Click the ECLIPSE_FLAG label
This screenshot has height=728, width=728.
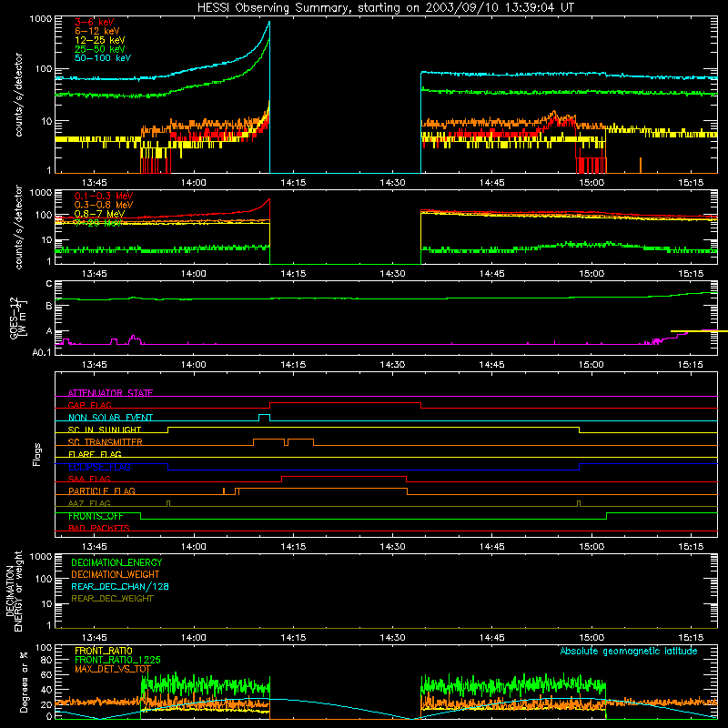coord(99,467)
